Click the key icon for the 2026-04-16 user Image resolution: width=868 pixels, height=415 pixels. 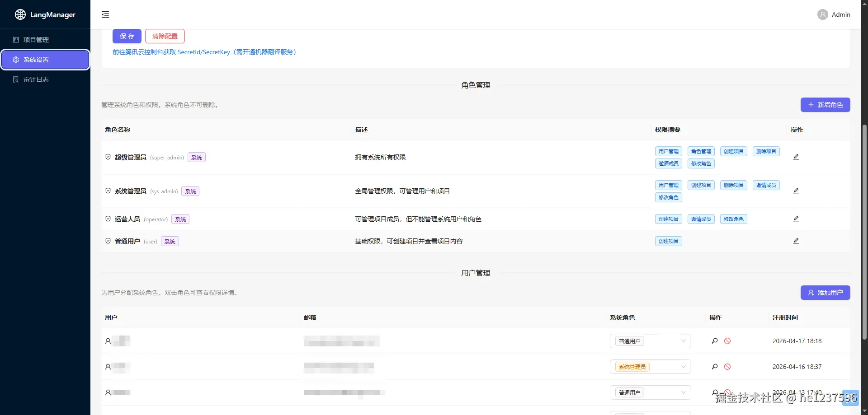(715, 367)
